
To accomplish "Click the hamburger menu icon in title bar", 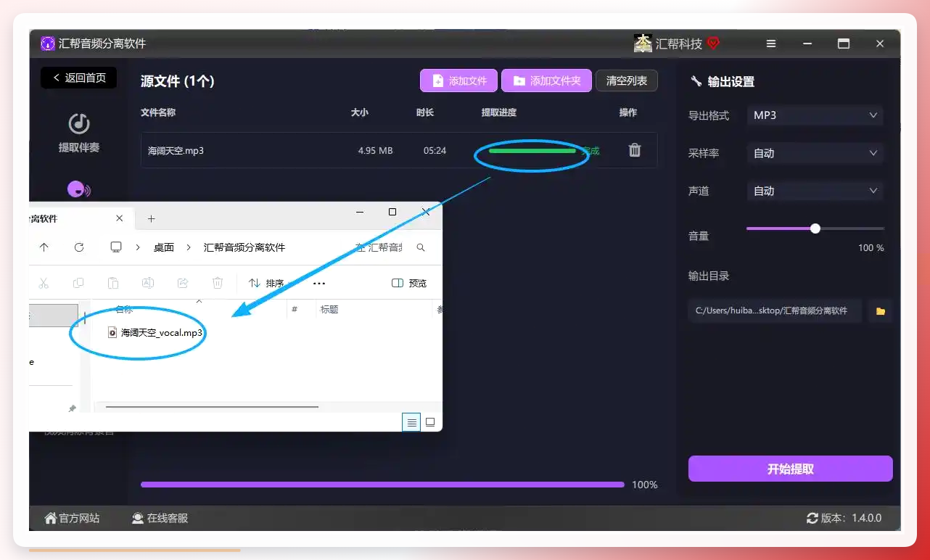I will pos(770,44).
